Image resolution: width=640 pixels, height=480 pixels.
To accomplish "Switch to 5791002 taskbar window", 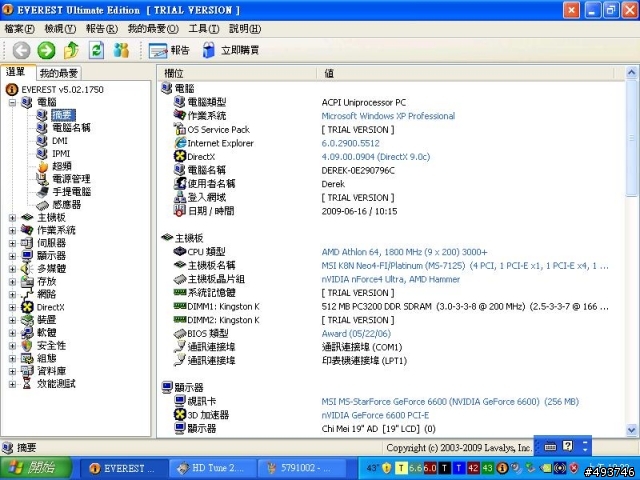I will click(x=302, y=468).
